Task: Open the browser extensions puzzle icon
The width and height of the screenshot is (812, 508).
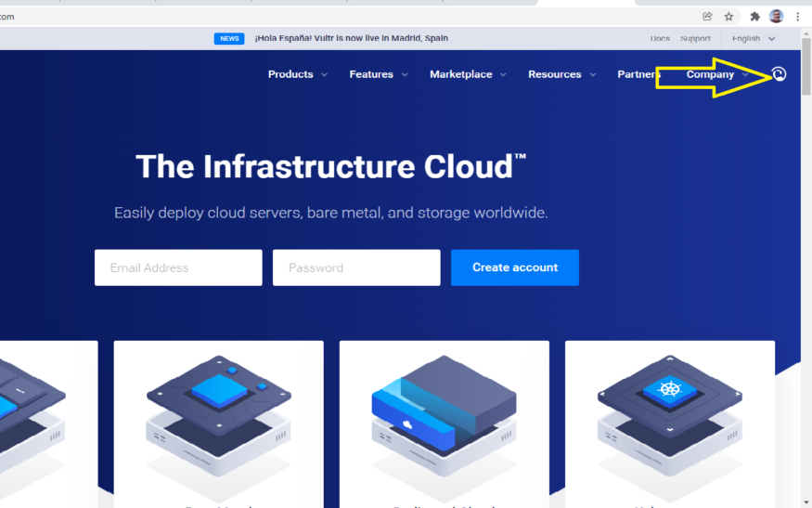Action: pyautogui.click(x=755, y=17)
